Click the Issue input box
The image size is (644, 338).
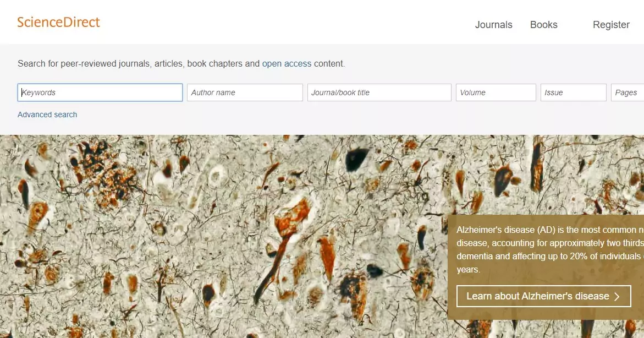click(x=574, y=92)
